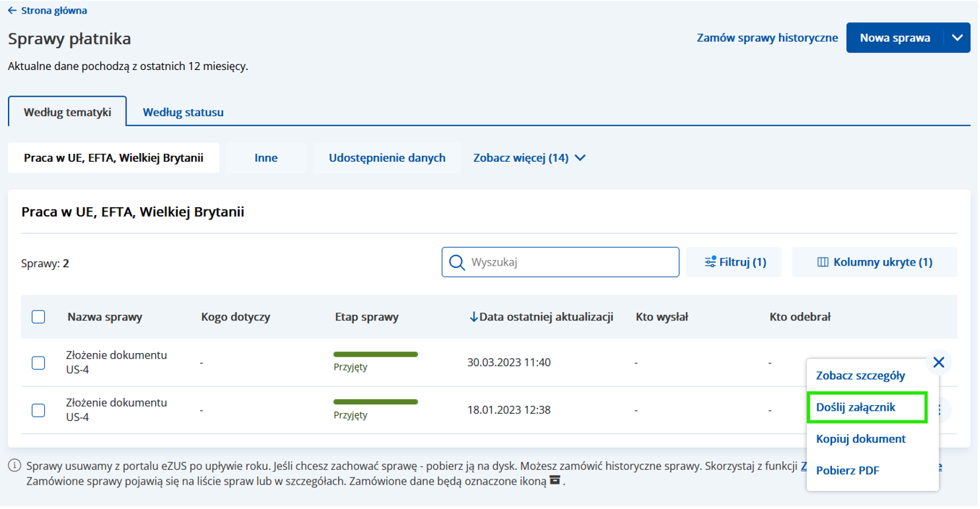Click the green Przyjęty progress bar in first row
This screenshot has height=509, width=980.
376,354
